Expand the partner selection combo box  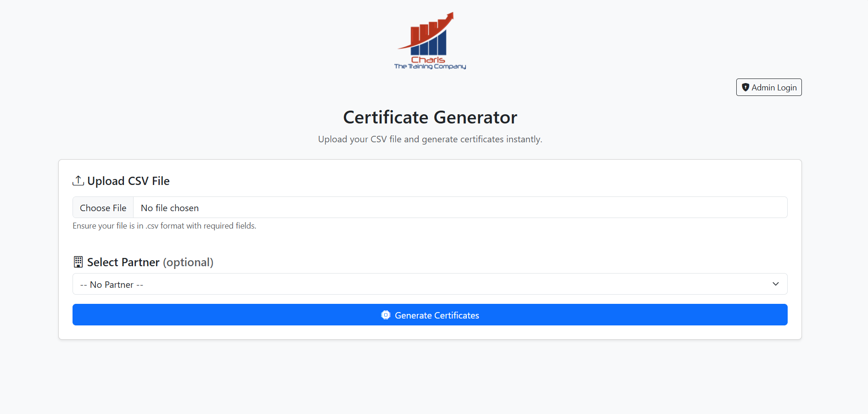tap(429, 284)
